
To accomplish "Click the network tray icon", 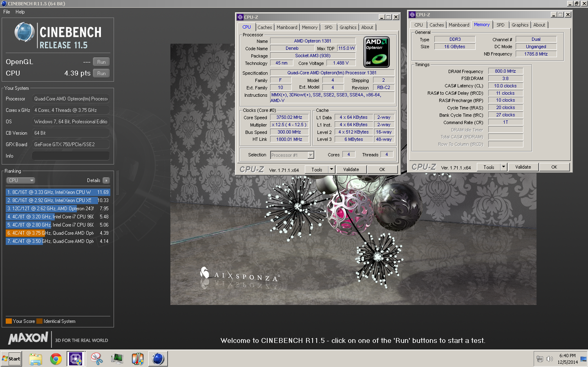I will tap(539, 359).
